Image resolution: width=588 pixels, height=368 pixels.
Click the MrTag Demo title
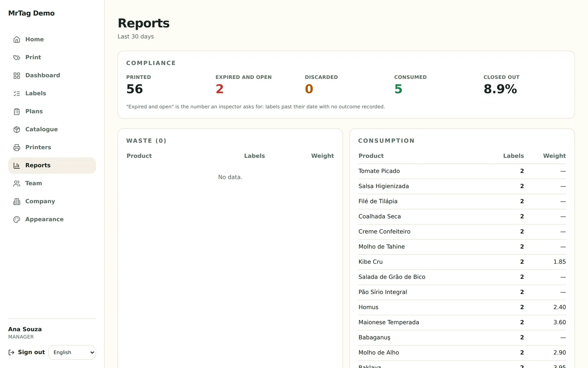[31, 13]
